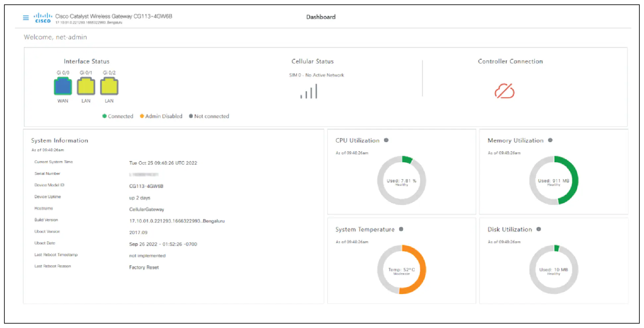Click the Cellular Status heading
The image size is (644, 328).
312,61
